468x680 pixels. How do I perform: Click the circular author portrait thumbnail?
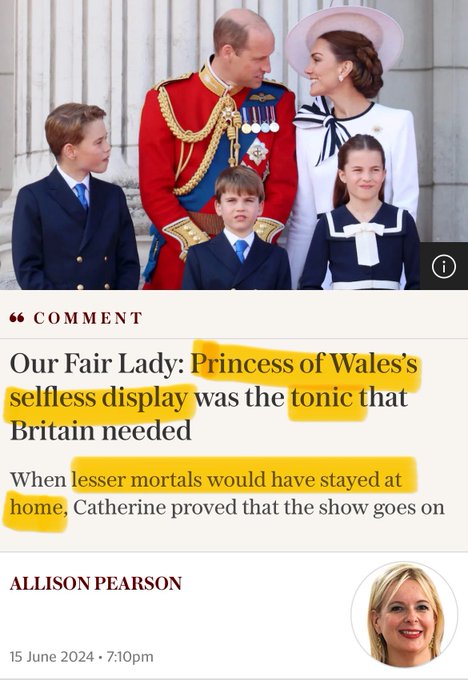coord(404,615)
